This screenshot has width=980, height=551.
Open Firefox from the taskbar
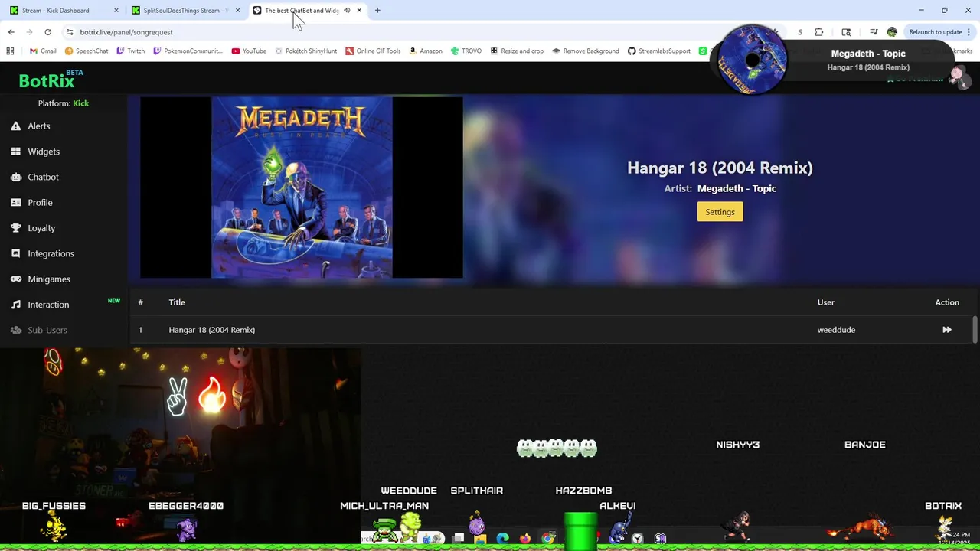[524, 539]
